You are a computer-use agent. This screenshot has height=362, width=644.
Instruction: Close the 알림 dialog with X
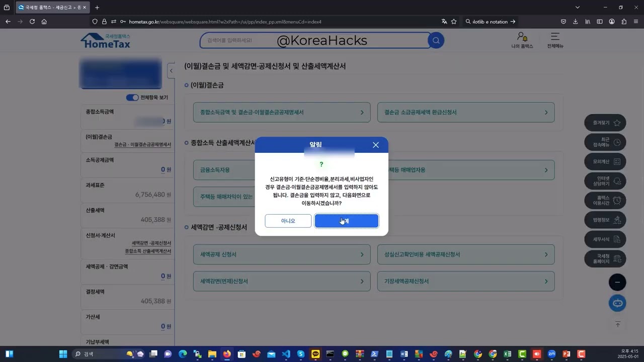coord(376,145)
